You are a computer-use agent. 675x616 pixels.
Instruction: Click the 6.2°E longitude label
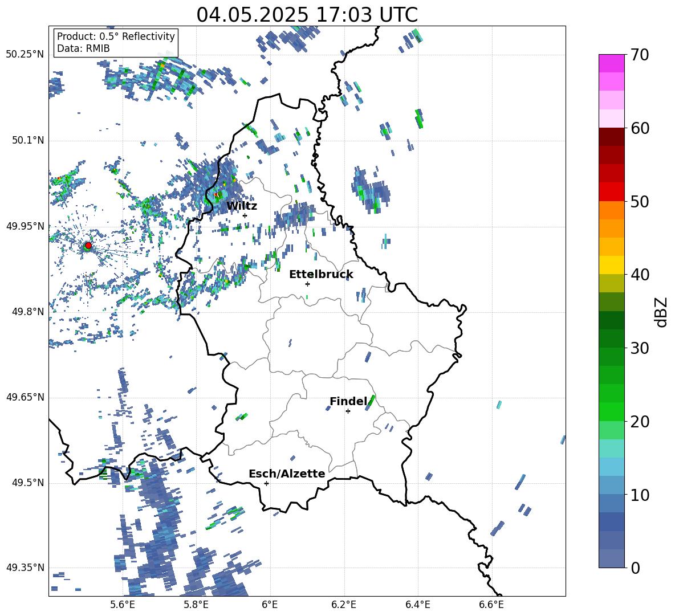(x=344, y=605)
